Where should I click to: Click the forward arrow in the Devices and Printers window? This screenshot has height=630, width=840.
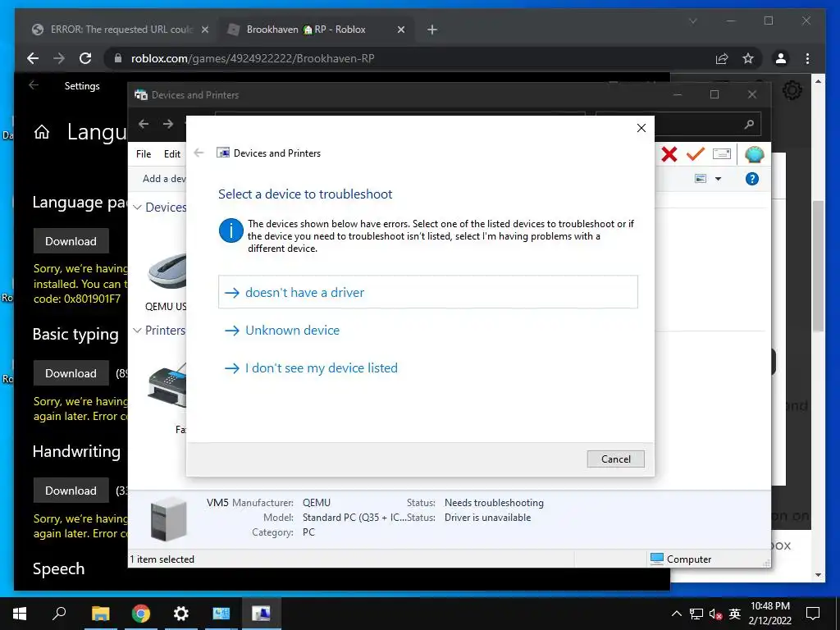(x=168, y=125)
